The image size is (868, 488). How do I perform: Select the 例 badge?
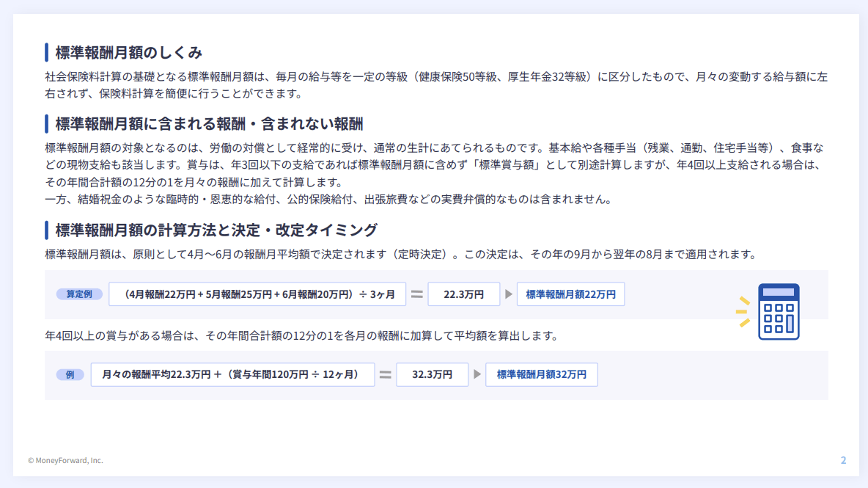coord(70,374)
